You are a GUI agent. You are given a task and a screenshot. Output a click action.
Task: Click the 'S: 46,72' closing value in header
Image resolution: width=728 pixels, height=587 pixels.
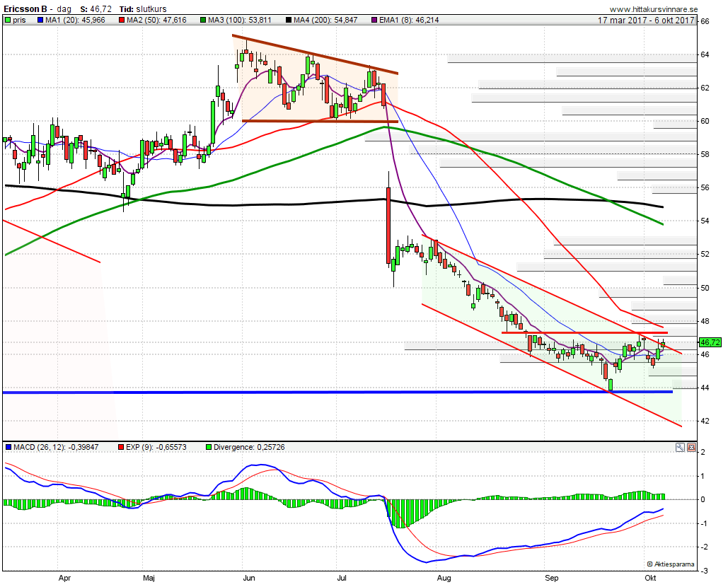(x=96, y=8)
